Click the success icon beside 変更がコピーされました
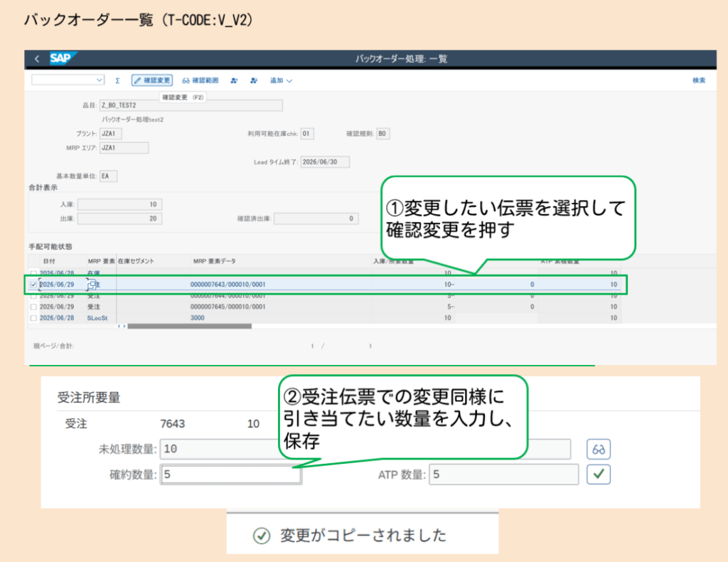This screenshot has height=562, width=728. click(262, 536)
